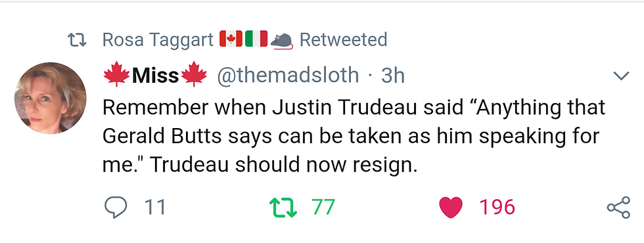Open the 3h timestamp link

(x=393, y=76)
